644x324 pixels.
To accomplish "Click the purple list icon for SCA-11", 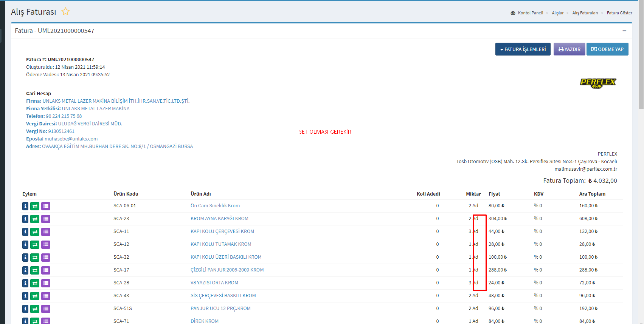I will click(46, 232).
